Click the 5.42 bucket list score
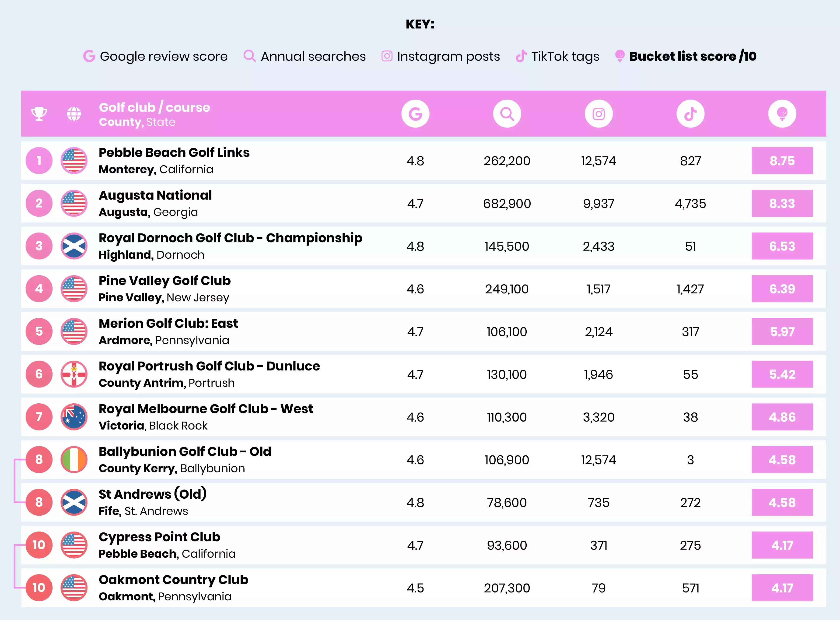 click(782, 374)
